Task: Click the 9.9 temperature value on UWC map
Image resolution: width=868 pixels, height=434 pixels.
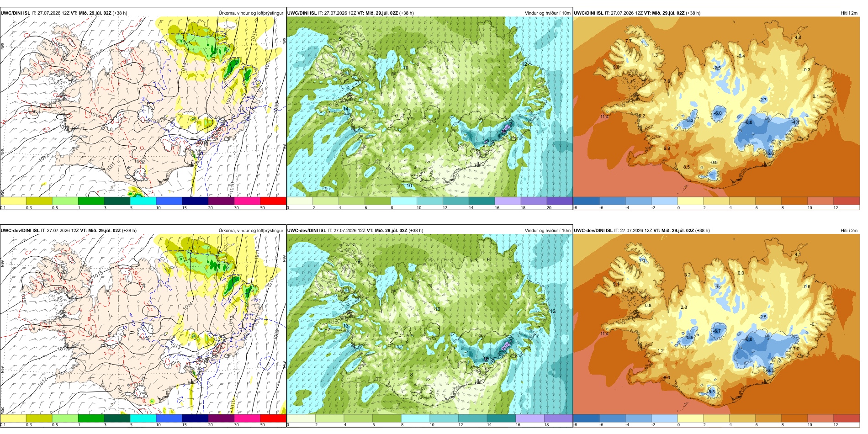Action: pos(667,148)
